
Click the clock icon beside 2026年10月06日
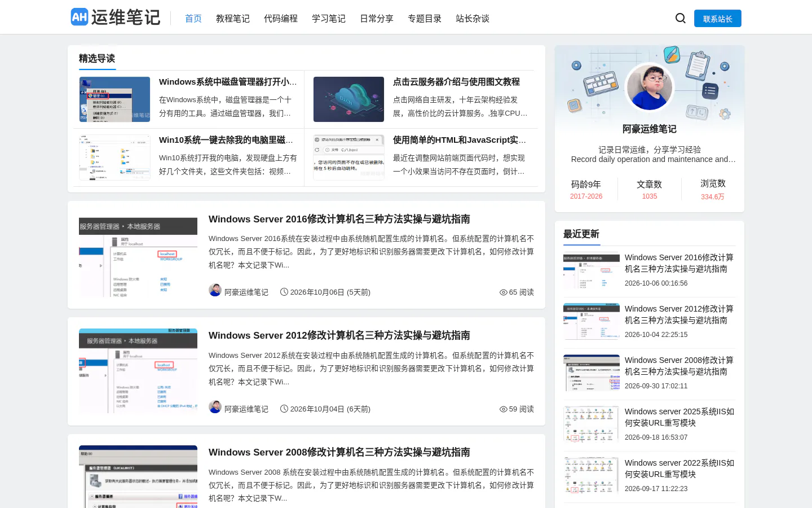(284, 292)
